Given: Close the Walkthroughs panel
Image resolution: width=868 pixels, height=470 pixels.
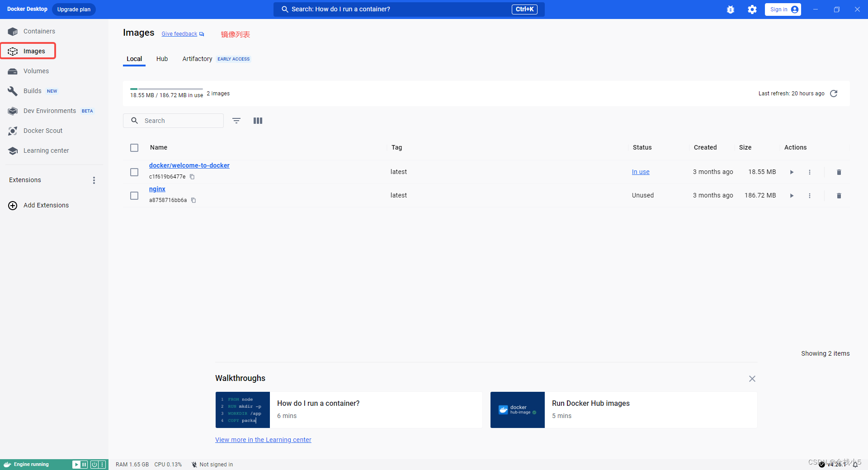Looking at the screenshot, I should click(x=752, y=379).
